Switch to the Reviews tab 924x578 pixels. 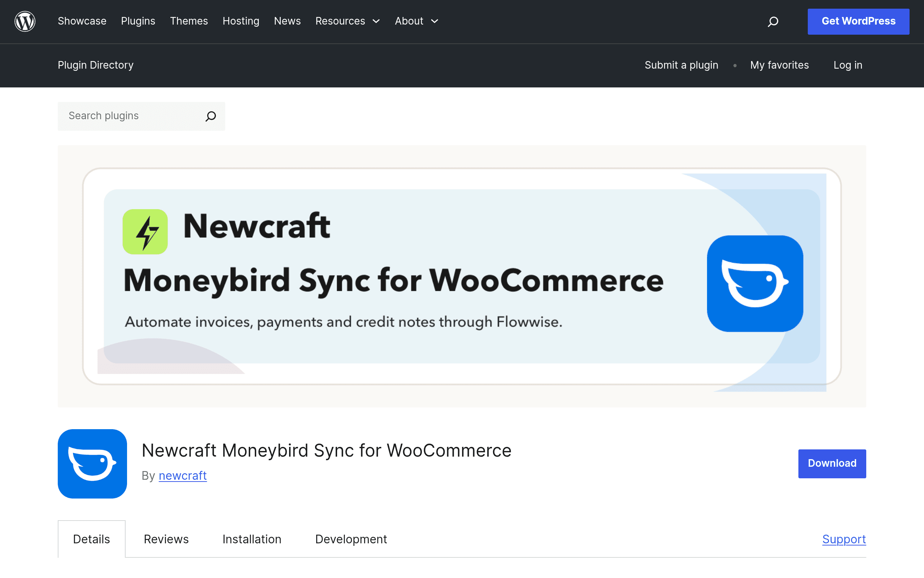[x=166, y=539]
